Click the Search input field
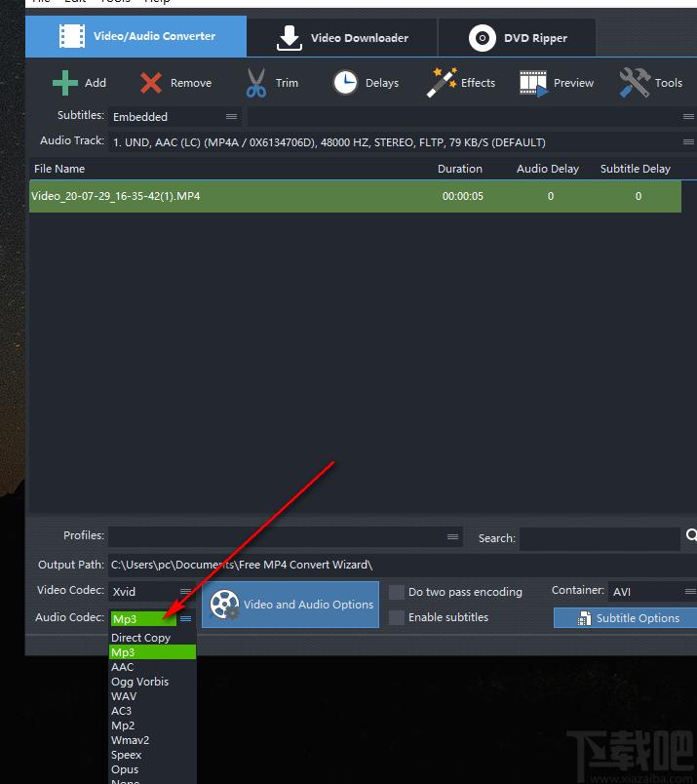This screenshot has width=697, height=784. pos(599,538)
